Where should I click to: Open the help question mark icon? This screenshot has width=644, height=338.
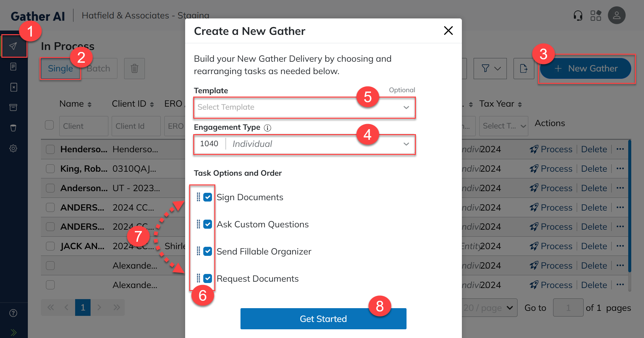tap(13, 313)
